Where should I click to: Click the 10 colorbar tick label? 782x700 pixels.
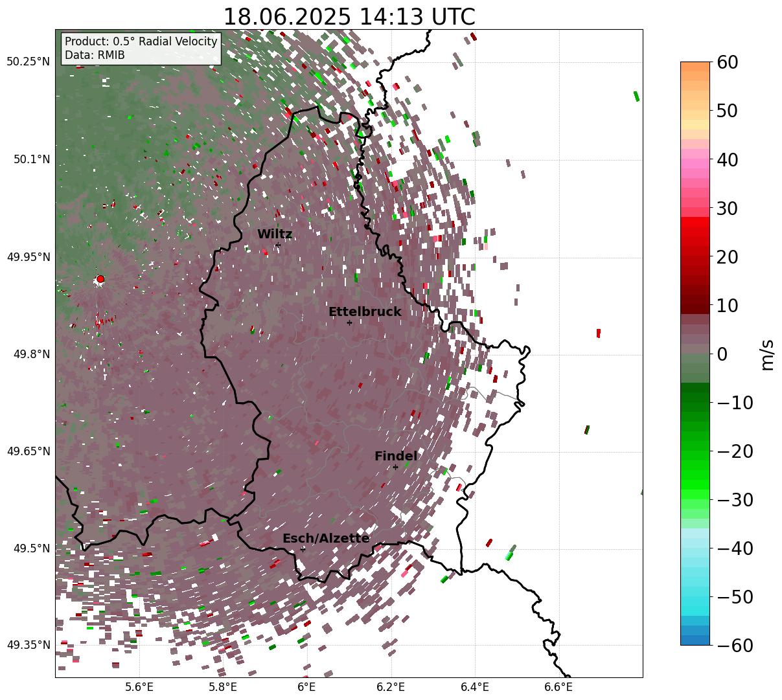coord(728,306)
